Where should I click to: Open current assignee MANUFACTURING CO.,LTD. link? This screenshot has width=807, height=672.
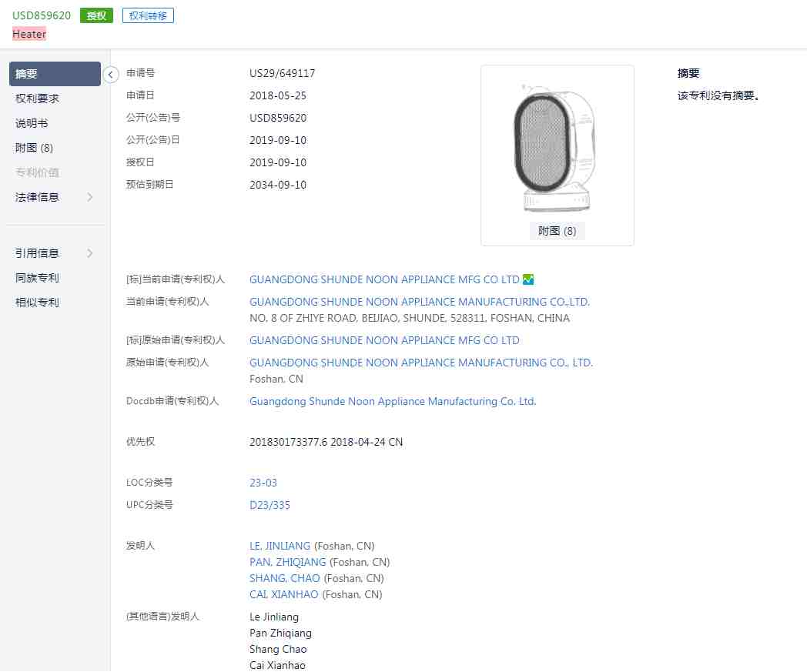click(420, 302)
